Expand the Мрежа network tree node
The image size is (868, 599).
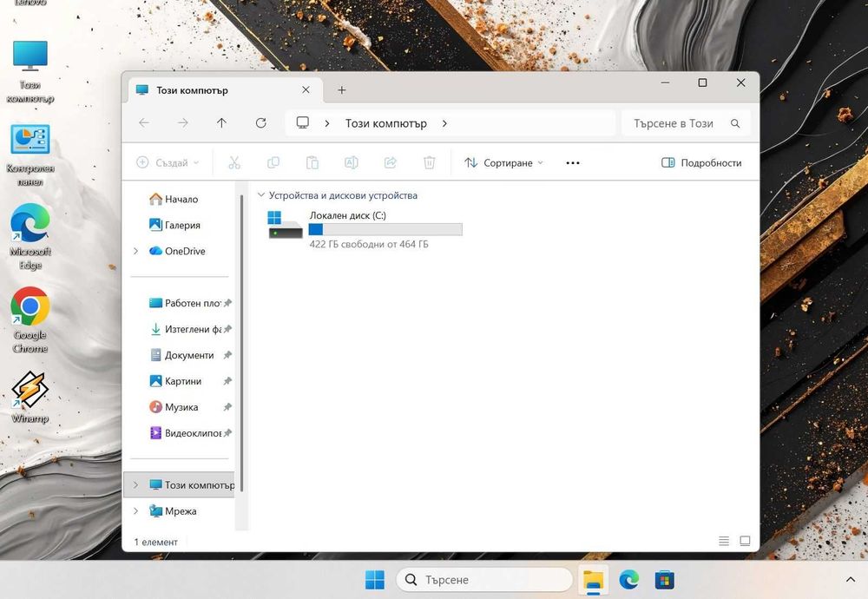135,511
